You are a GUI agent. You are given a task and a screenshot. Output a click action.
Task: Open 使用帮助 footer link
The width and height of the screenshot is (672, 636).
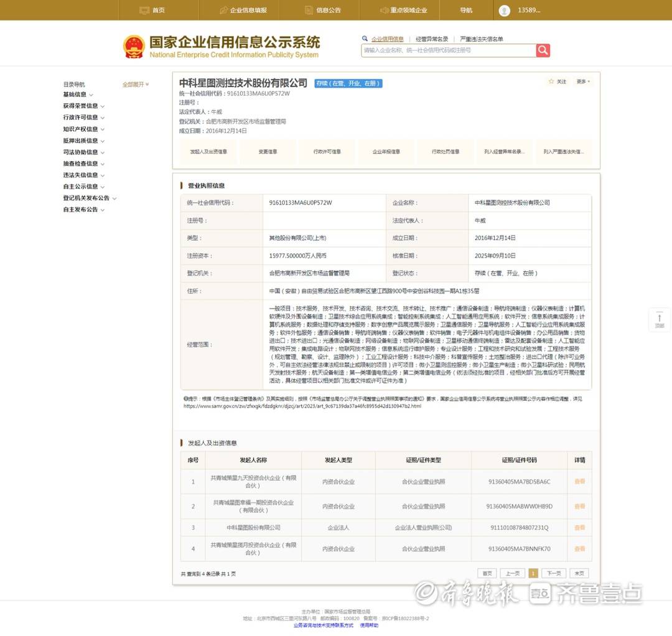tap(369, 625)
